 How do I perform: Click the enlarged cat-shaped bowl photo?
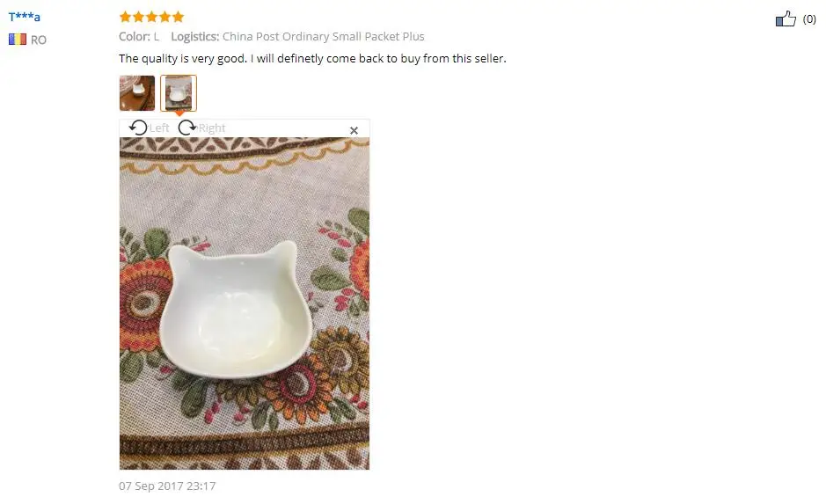245,303
